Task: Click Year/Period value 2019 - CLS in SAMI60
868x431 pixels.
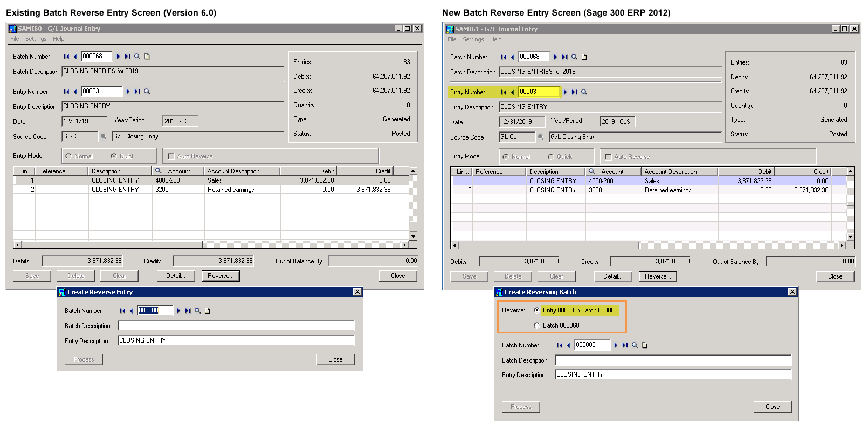Action: 180,121
